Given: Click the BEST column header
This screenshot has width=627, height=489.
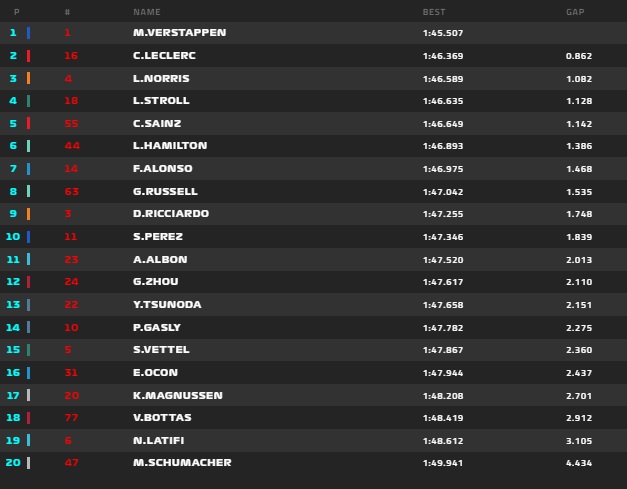Looking at the screenshot, I should pos(434,12).
